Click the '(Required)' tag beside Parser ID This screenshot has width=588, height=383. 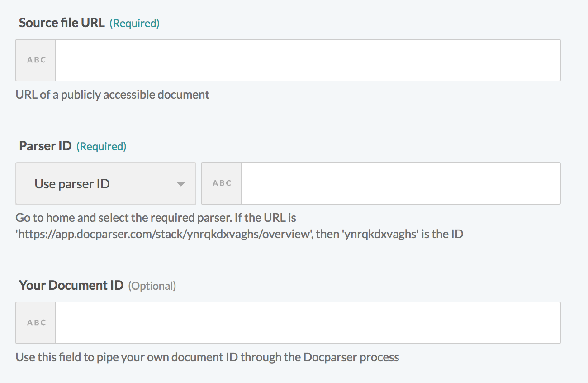101,146
